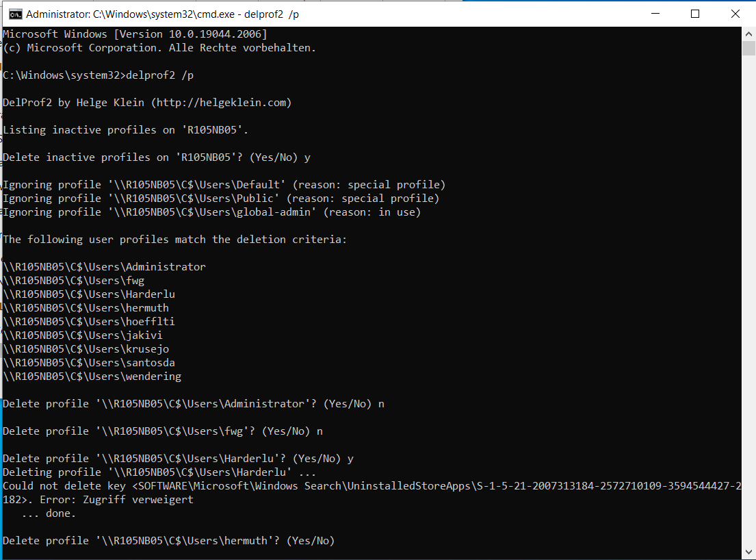This screenshot has height=560, width=756.
Task: Click the Users\Public special profile line
Action: [x=221, y=199]
